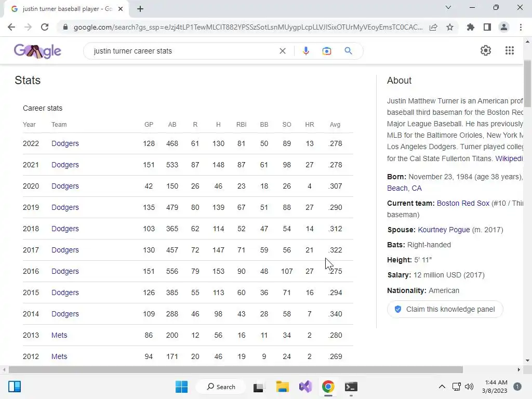Click the Google logo

point(37,51)
